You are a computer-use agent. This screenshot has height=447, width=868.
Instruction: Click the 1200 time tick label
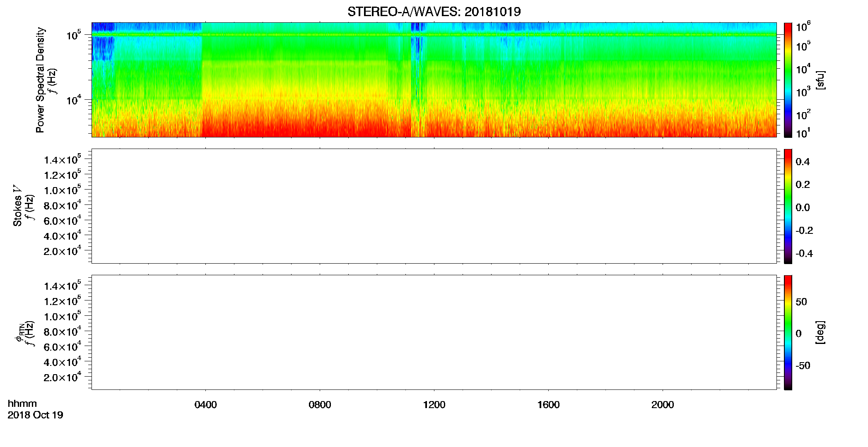(434, 405)
